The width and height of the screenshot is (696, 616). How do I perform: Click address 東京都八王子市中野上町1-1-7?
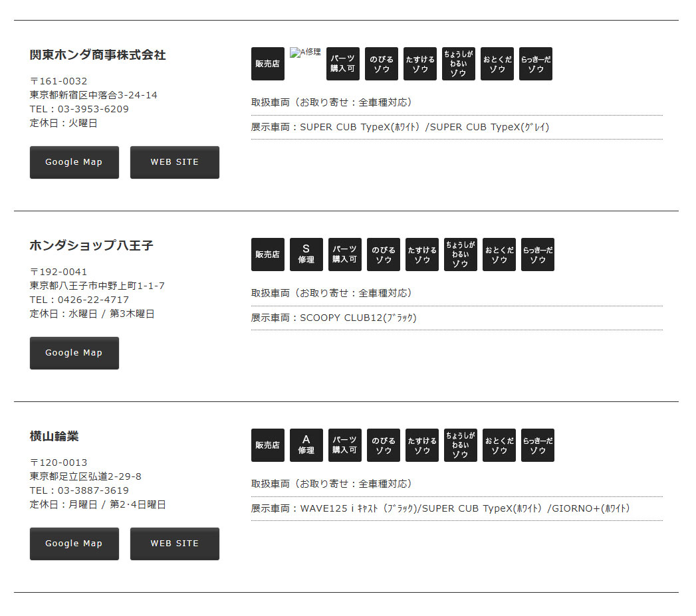pyautogui.click(x=97, y=286)
